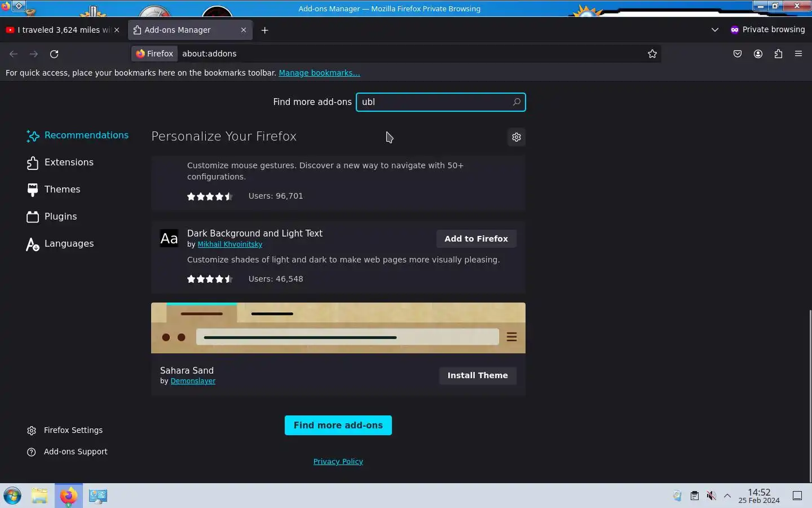Open the Extensions puzzle icon in toolbar
The image size is (812, 508).
778,54
